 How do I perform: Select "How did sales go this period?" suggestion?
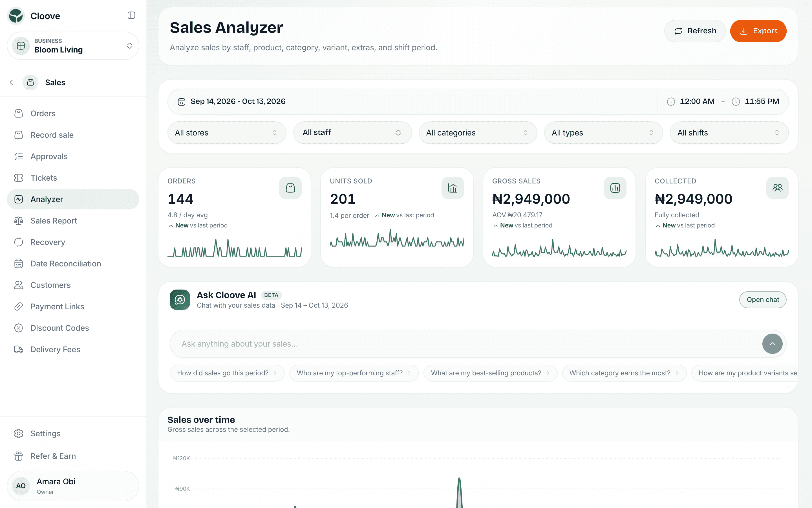227,373
